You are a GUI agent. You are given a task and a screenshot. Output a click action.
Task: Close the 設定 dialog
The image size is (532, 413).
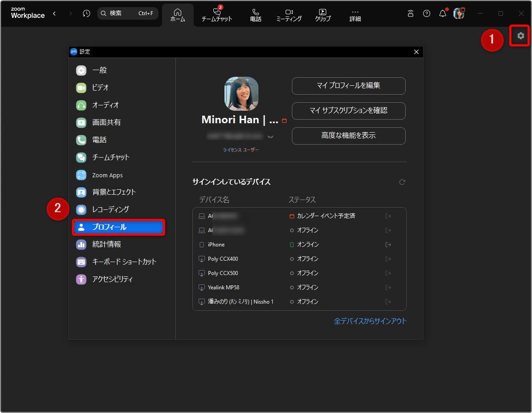click(416, 52)
